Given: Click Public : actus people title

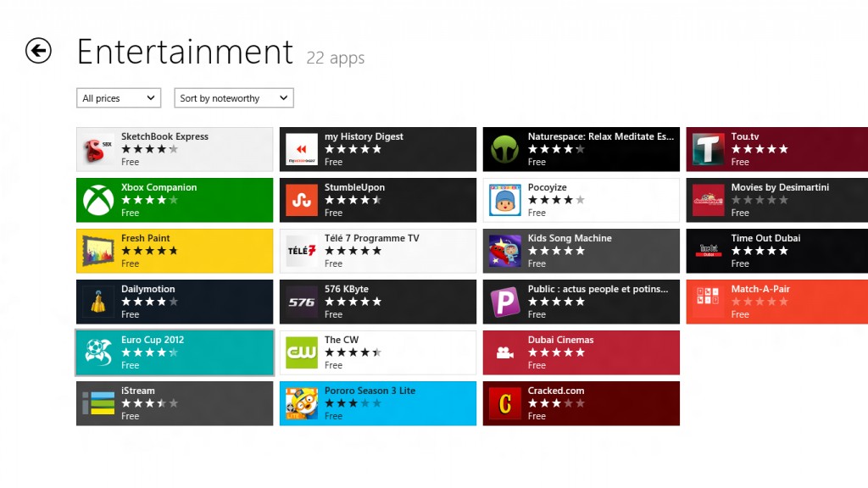Looking at the screenshot, I should (x=598, y=290).
